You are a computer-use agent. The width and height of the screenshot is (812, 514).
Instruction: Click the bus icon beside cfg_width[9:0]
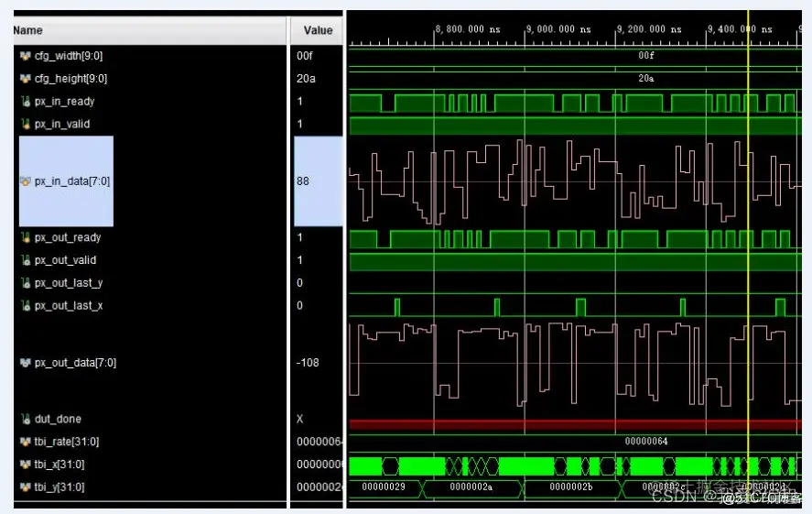pyautogui.click(x=25, y=56)
